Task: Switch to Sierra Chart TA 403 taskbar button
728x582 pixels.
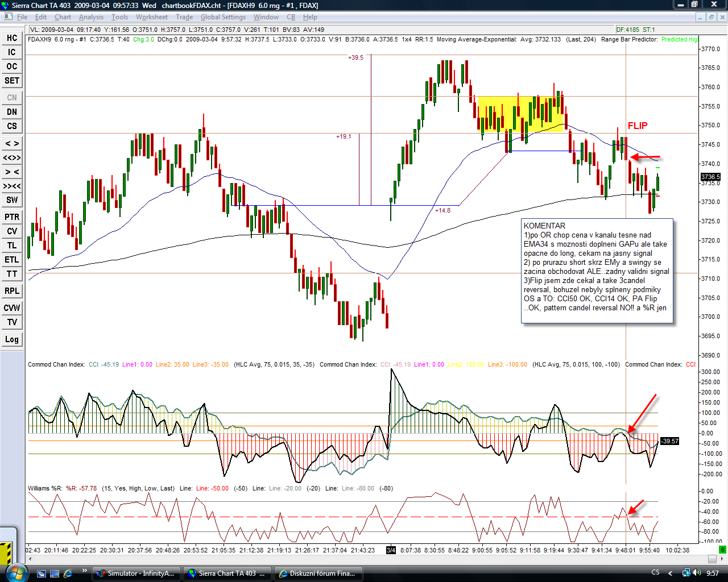Action: coord(227,573)
